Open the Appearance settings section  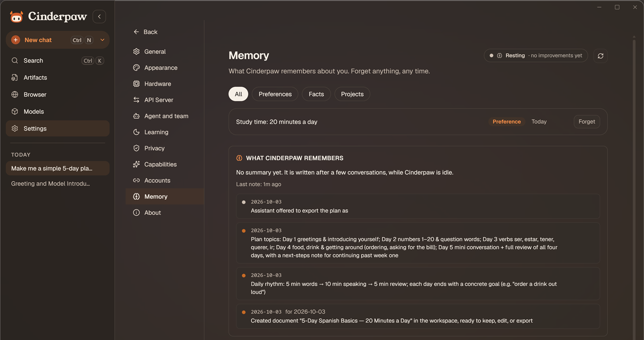165,68
